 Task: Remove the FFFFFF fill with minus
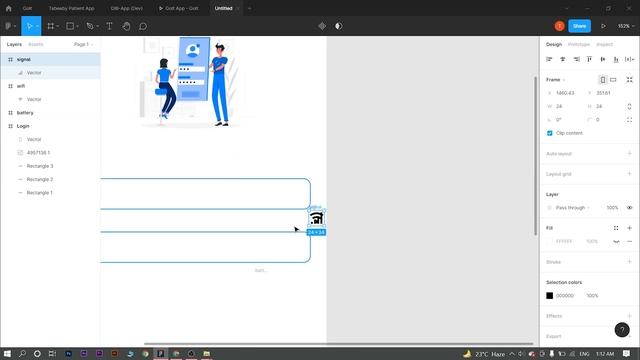pos(629,241)
